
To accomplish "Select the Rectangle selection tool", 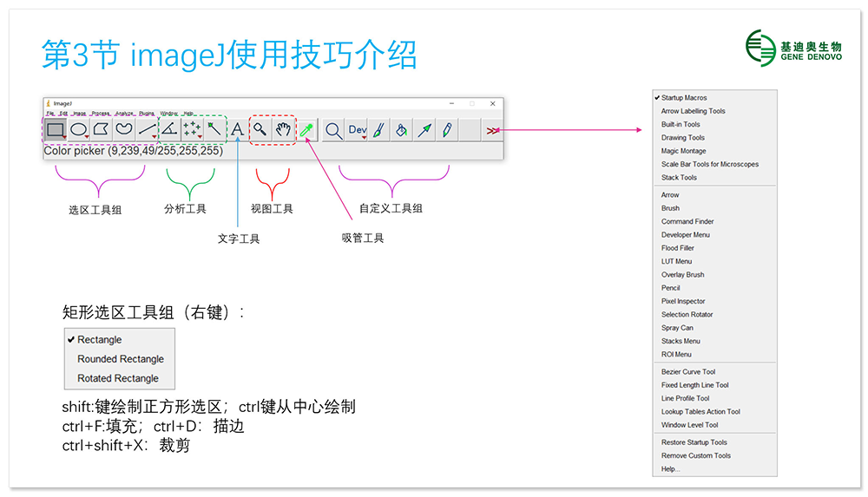I will (56, 129).
